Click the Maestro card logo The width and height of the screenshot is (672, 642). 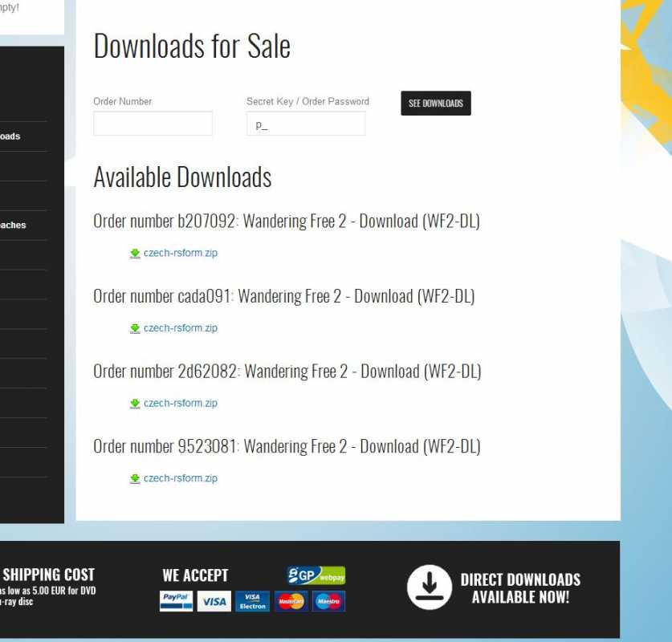point(328,601)
